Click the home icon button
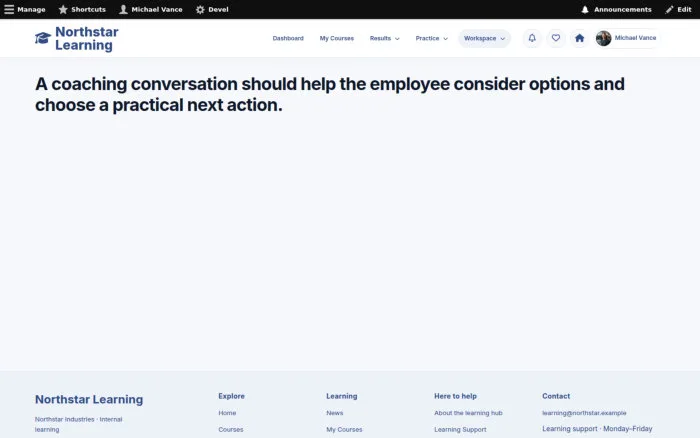This screenshot has width=700, height=438. pos(579,38)
